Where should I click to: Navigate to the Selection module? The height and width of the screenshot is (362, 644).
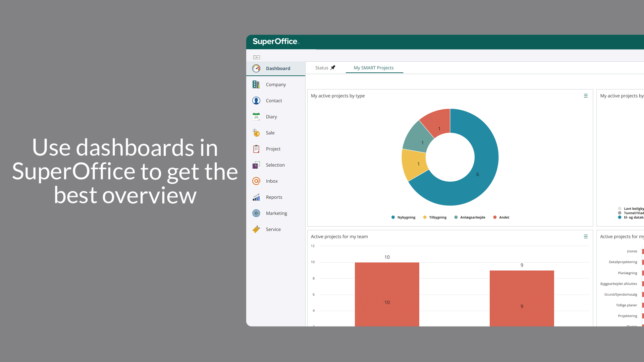[275, 165]
